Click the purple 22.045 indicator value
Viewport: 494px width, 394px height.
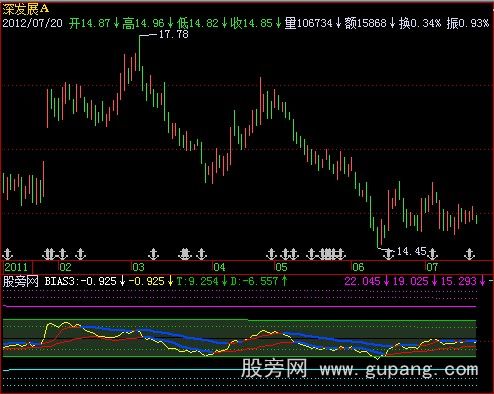pyautogui.click(x=362, y=281)
